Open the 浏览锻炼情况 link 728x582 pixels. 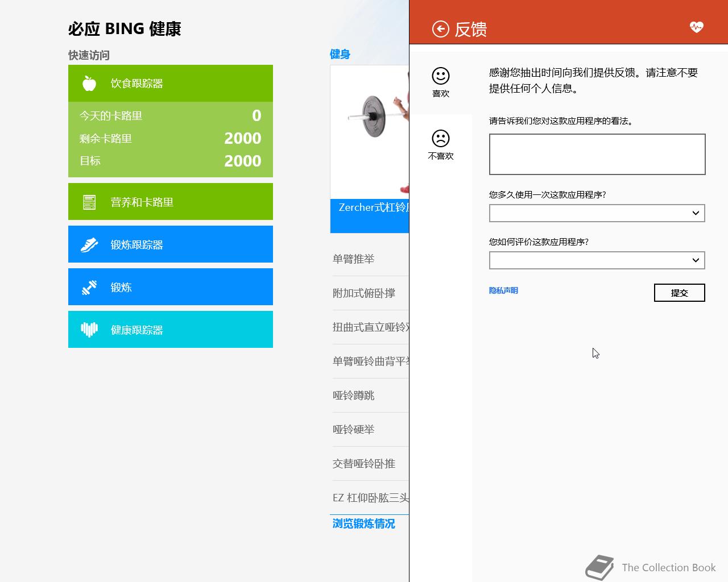point(364,523)
